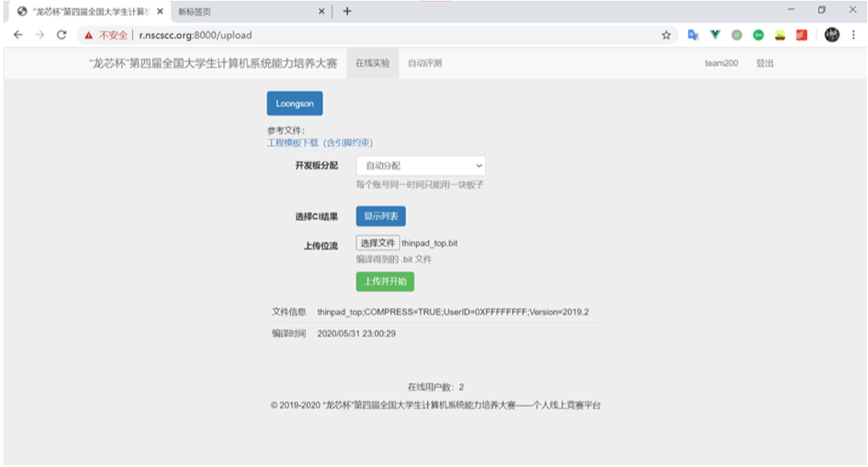Click the blue Loongson button
Viewport: 868px width, 467px height.
click(295, 103)
